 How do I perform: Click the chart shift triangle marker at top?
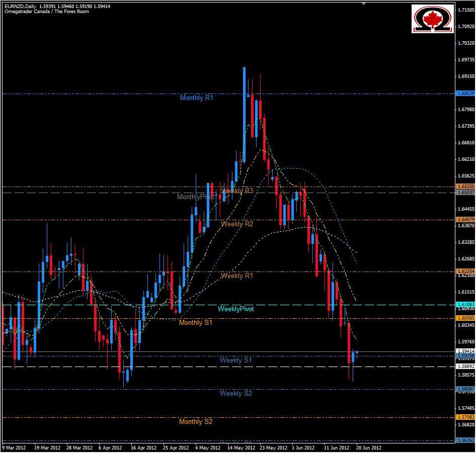(363, 4)
